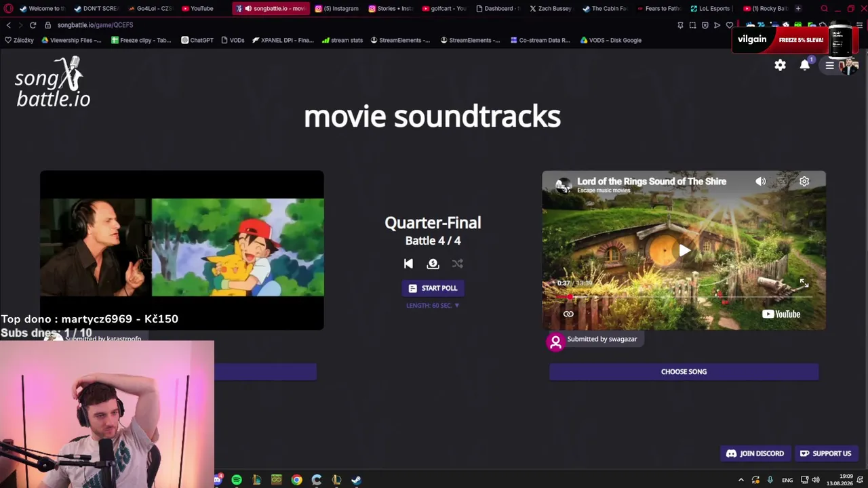Viewport: 868px width, 488px height.
Task: Search tabs with the magnifier icon
Action: coord(824,9)
